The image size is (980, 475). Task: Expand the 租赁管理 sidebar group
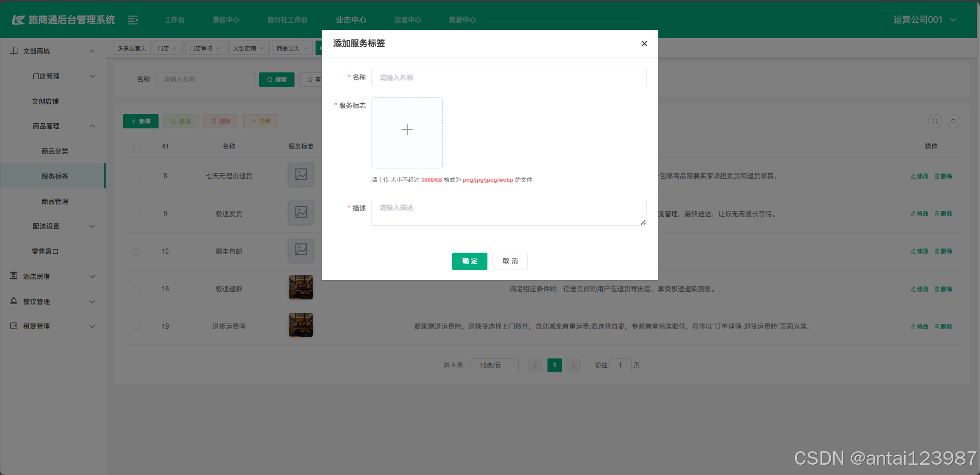point(53,326)
